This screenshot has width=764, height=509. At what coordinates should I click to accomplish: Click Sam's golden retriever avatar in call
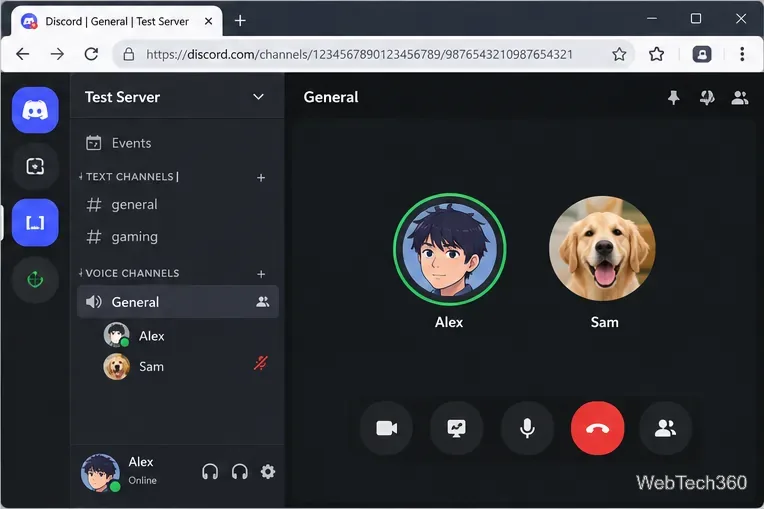(x=602, y=248)
